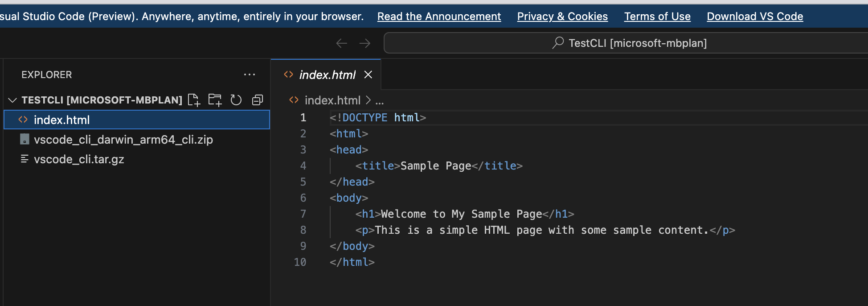Click index.html in the breadcrumb path
Screen dimensions: 868x306
(x=332, y=100)
